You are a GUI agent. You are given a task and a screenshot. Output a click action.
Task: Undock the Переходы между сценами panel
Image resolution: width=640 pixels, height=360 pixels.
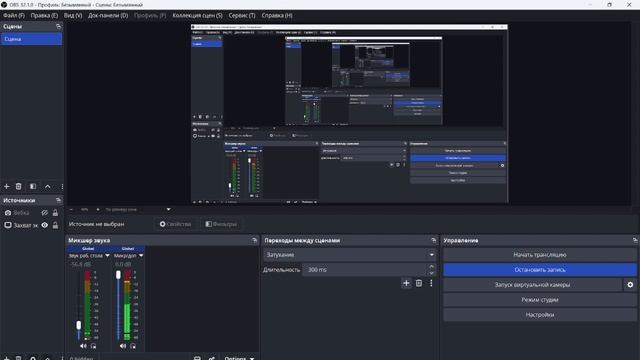[x=433, y=240]
